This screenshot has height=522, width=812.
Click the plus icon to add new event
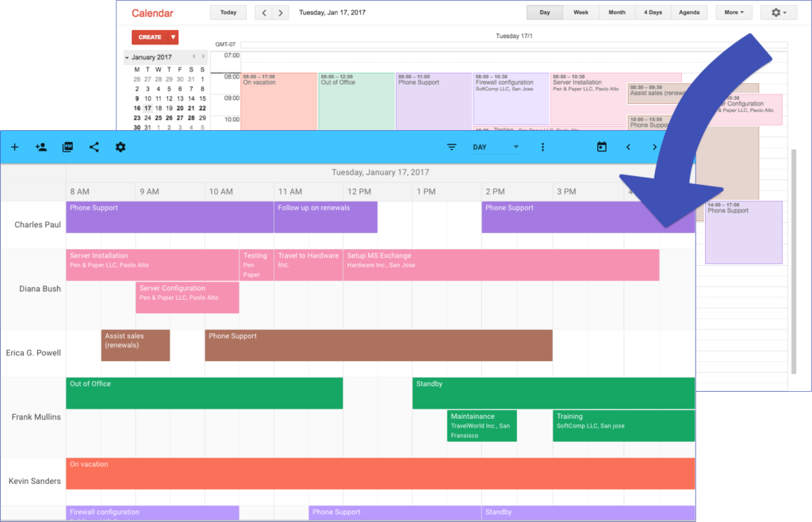[x=14, y=147]
